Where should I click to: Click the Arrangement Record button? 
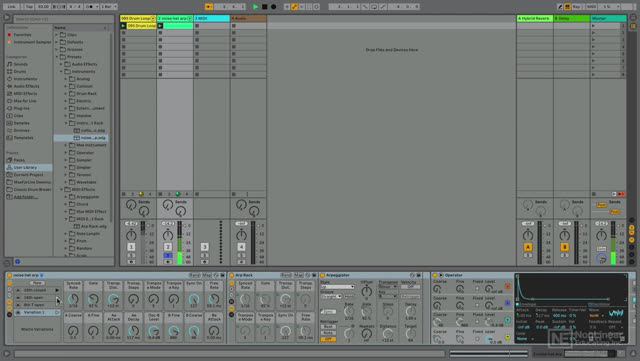(273, 7)
